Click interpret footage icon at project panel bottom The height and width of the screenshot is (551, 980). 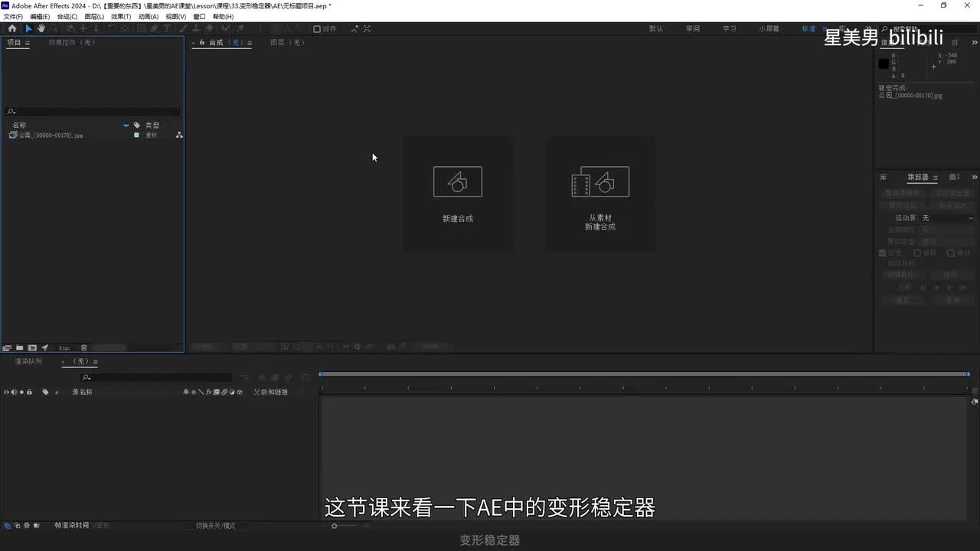point(7,347)
